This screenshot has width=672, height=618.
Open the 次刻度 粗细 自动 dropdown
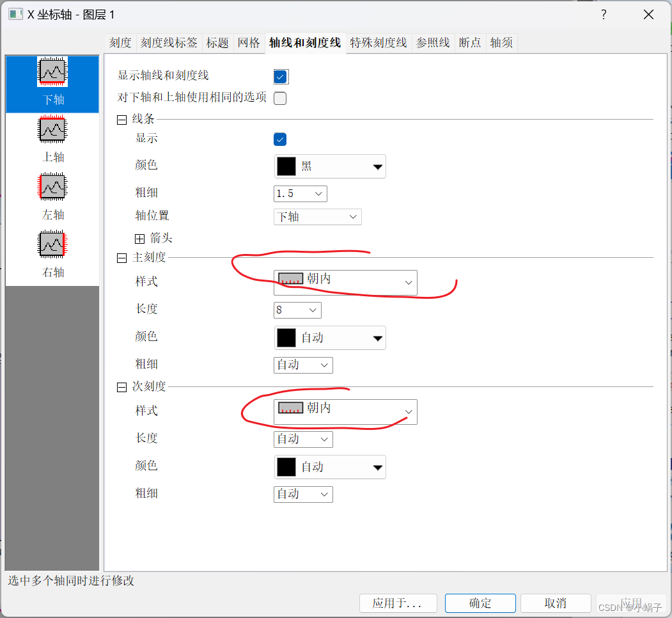(304, 495)
